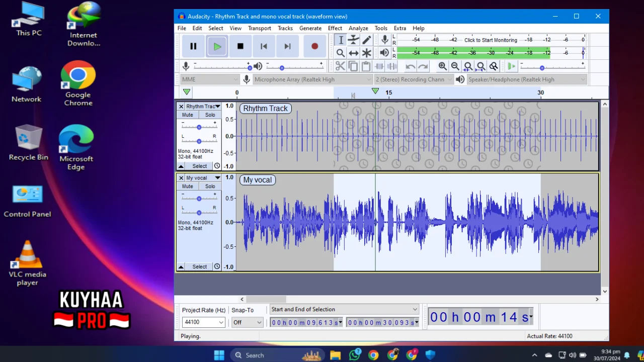Start recording with the red Record button
This screenshot has width=644, height=362.
314,46
